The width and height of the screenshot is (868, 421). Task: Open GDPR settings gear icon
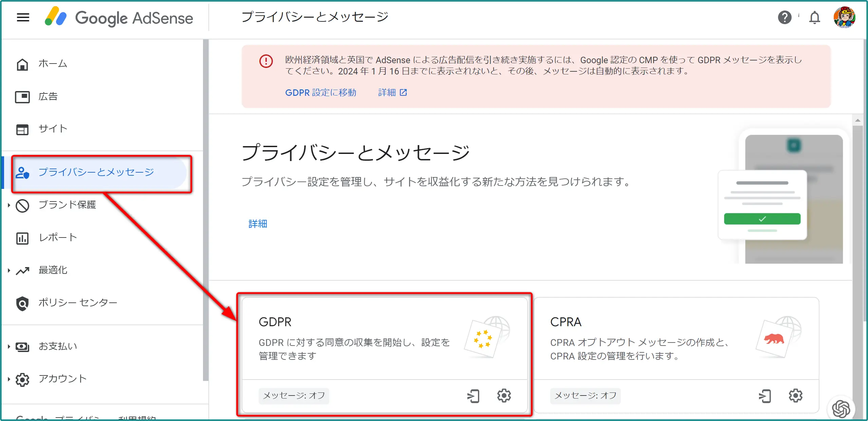tap(504, 396)
